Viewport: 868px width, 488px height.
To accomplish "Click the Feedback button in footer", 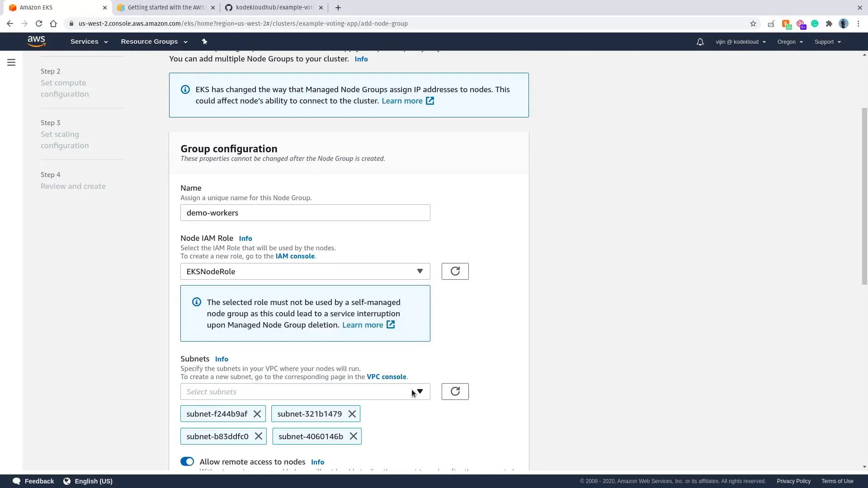I will click(33, 481).
